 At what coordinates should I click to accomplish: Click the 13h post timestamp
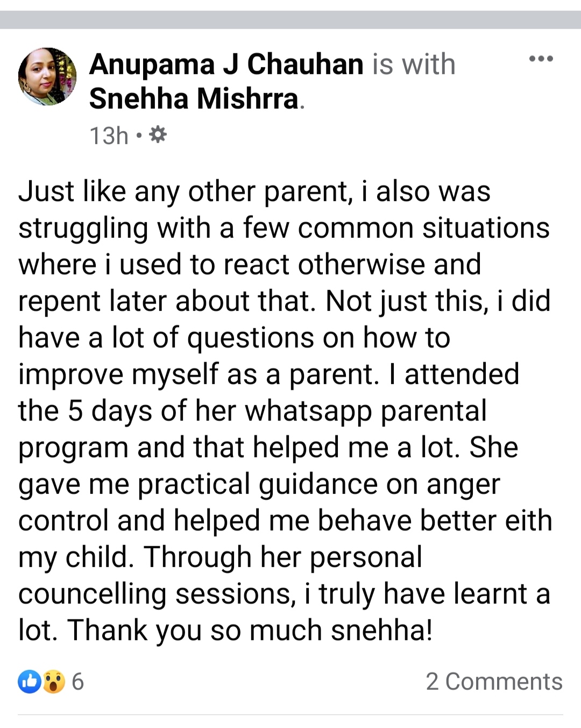tap(109, 136)
